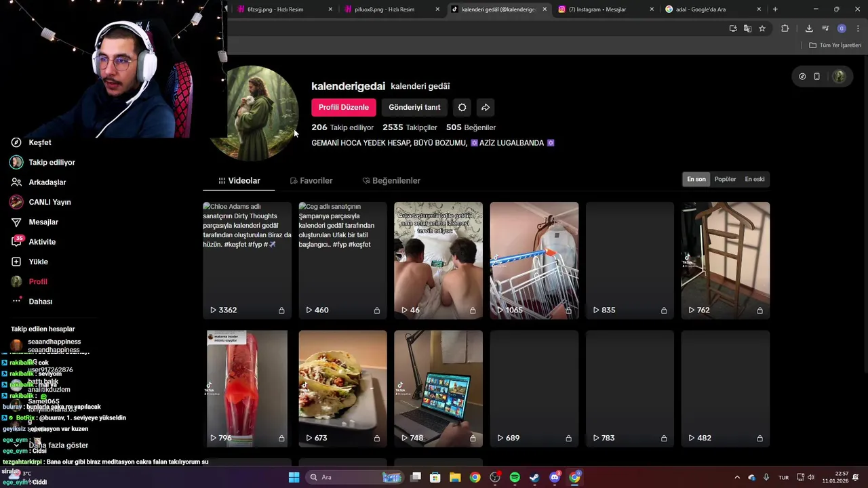This screenshot has height=488, width=868.
Task: Bookmark this page with star icon
Action: coord(762,28)
